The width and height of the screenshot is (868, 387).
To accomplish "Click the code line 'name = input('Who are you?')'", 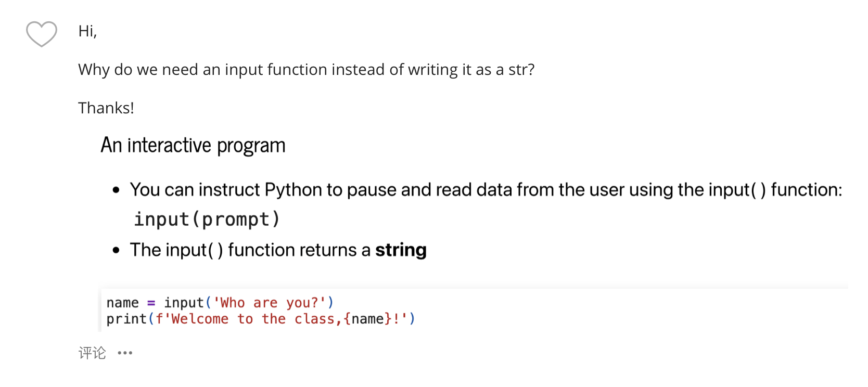I will pos(220,302).
